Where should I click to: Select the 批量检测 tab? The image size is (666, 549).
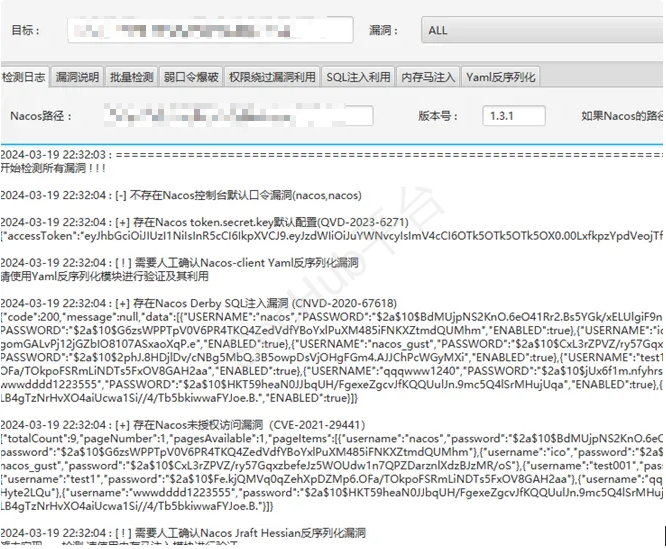[131, 76]
